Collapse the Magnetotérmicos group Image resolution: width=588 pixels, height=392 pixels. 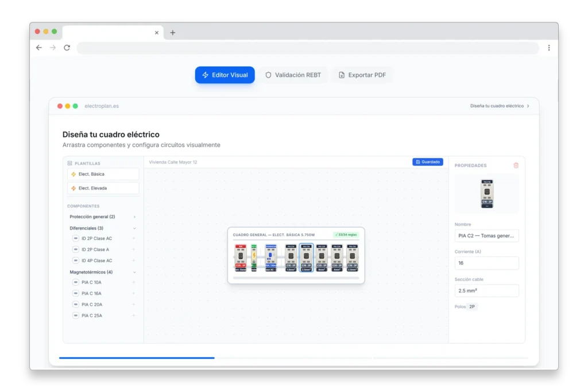click(x=102, y=272)
